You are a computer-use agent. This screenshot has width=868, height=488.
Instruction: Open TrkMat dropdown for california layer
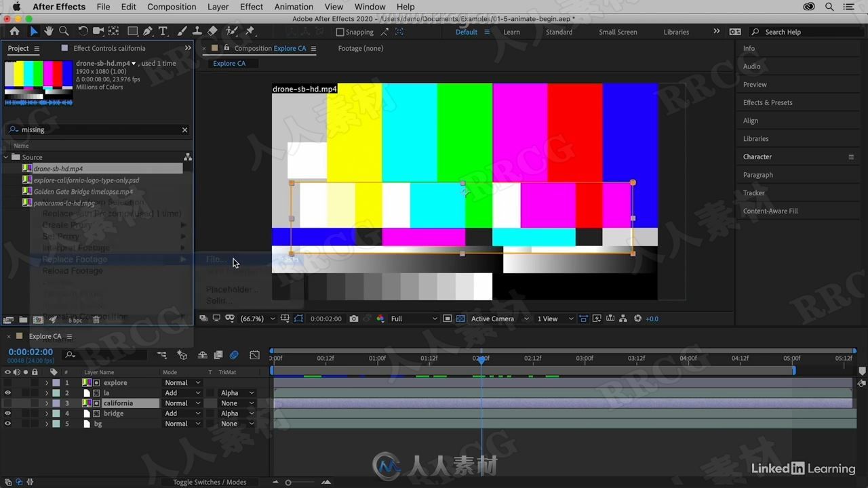(x=237, y=403)
